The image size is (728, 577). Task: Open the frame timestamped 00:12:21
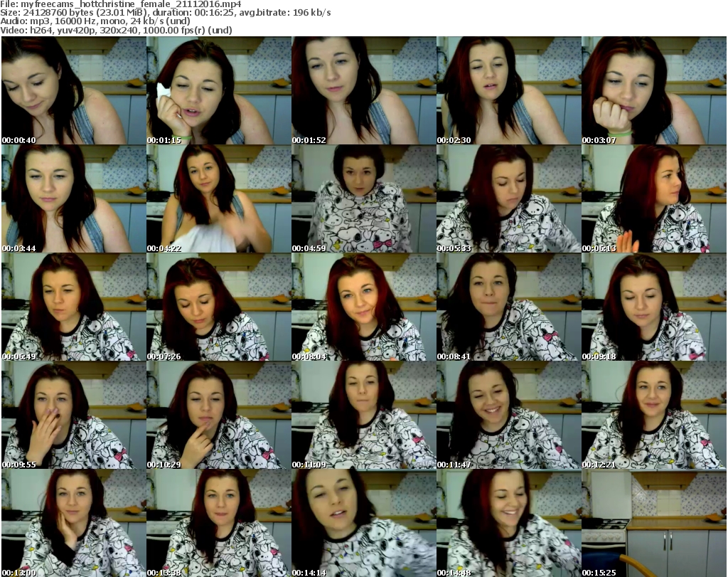(654, 415)
